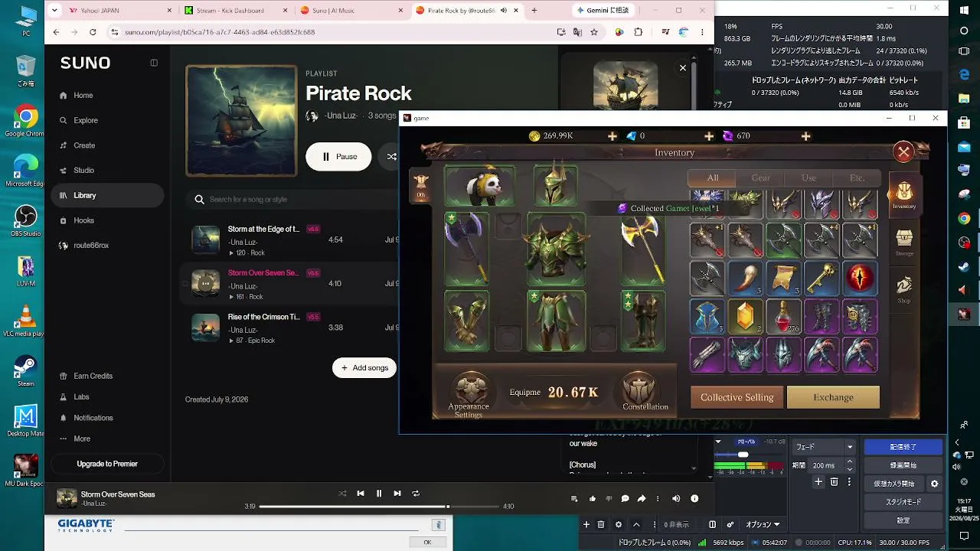Expand Windows system tray hidden icons
980x551 pixels.
[957, 442]
